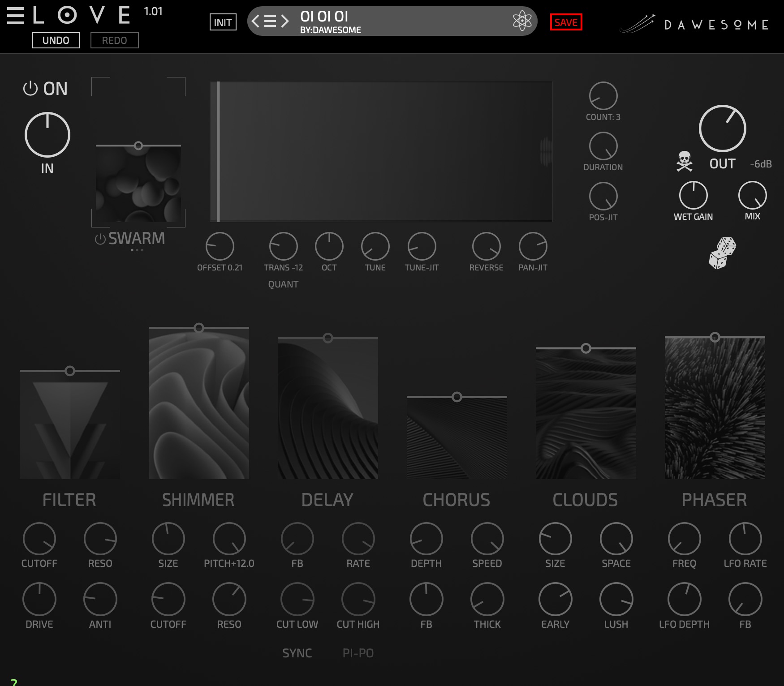Click the UNDO button

point(56,40)
